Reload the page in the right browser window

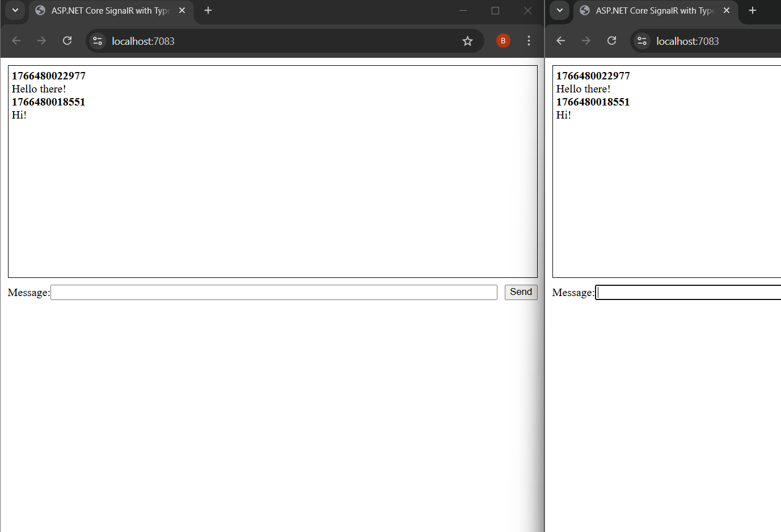pos(611,40)
